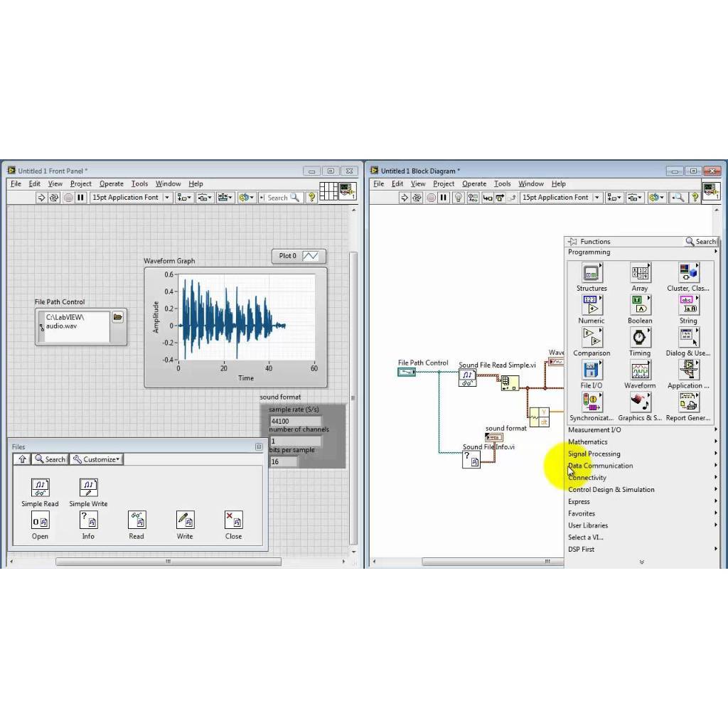Open the Customize dropdown in Files palette
This screenshot has height=728, width=728.
click(x=96, y=459)
